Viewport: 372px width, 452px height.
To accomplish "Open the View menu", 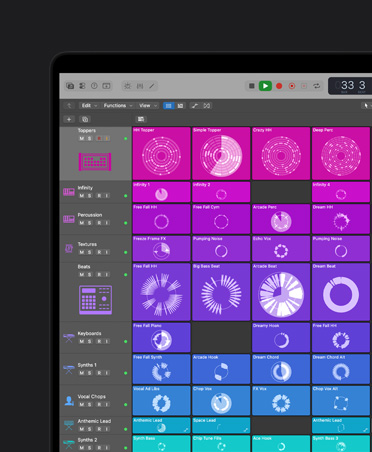I will [x=148, y=106].
